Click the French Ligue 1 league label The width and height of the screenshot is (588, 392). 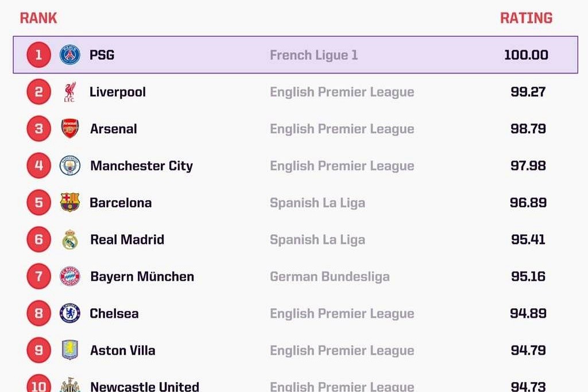[x=314, y=55]
